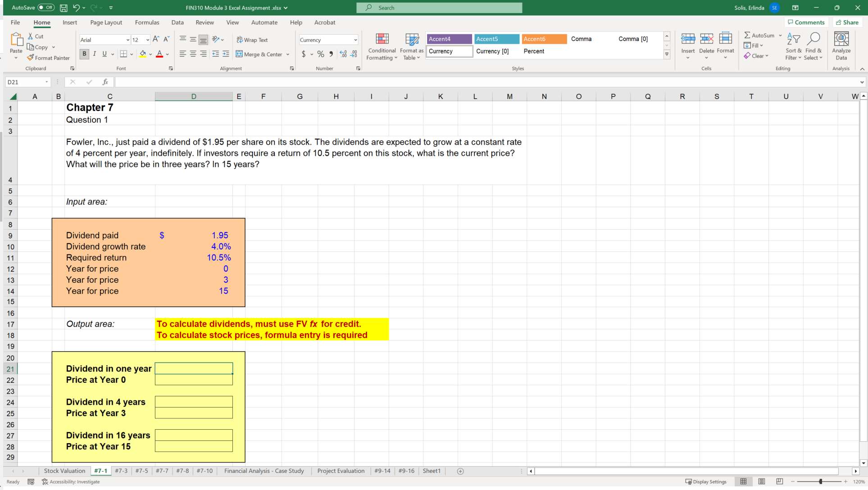Apply the Percent cell style
This screenshot has height=490, width=868.
(544, 51)
